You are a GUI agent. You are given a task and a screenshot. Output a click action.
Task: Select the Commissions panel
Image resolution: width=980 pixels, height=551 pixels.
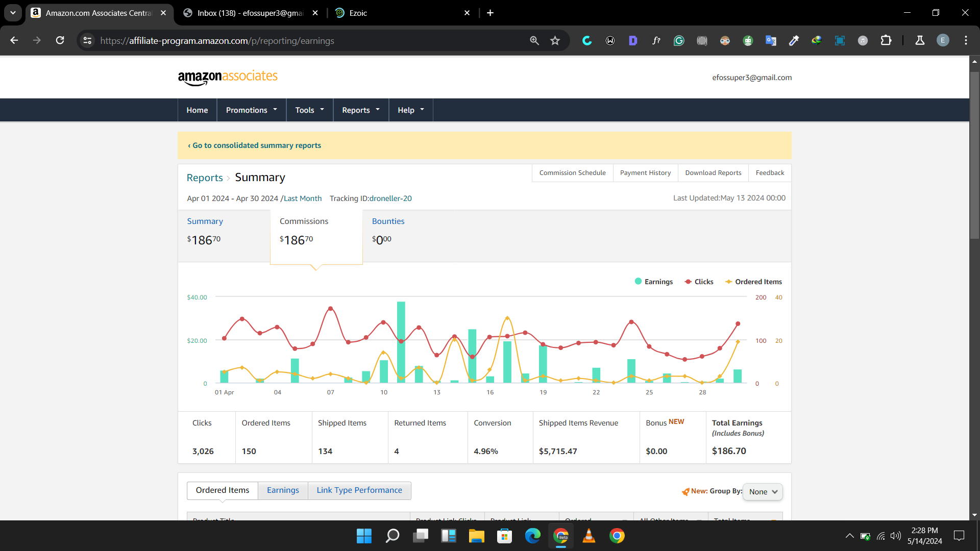pos(316,237)
